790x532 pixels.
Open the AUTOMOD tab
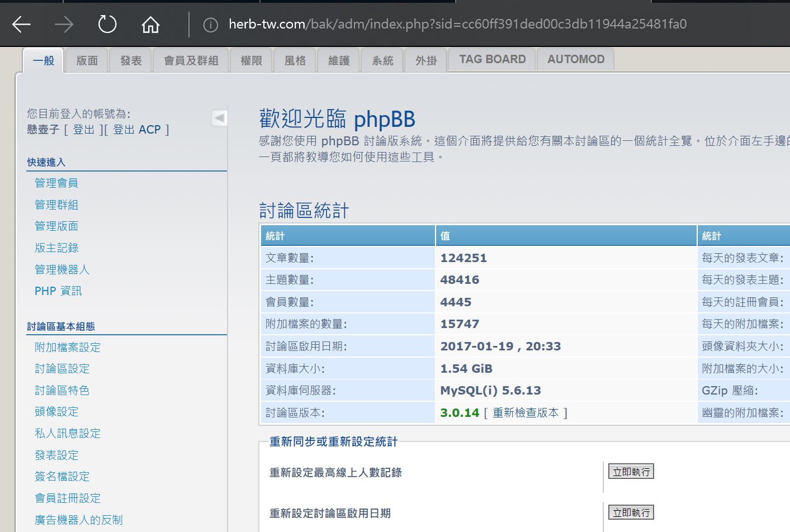pyautogui.click(x=575, y=59)
